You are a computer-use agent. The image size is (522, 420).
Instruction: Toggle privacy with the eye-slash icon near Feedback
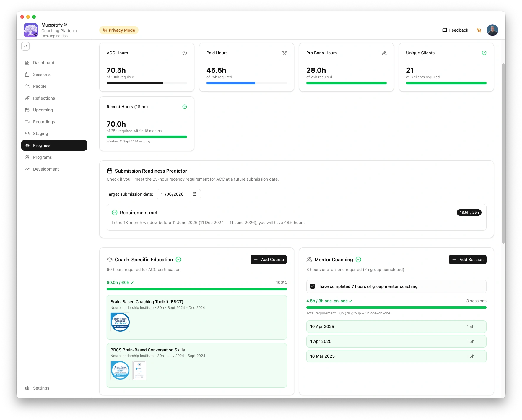(479, 30)
